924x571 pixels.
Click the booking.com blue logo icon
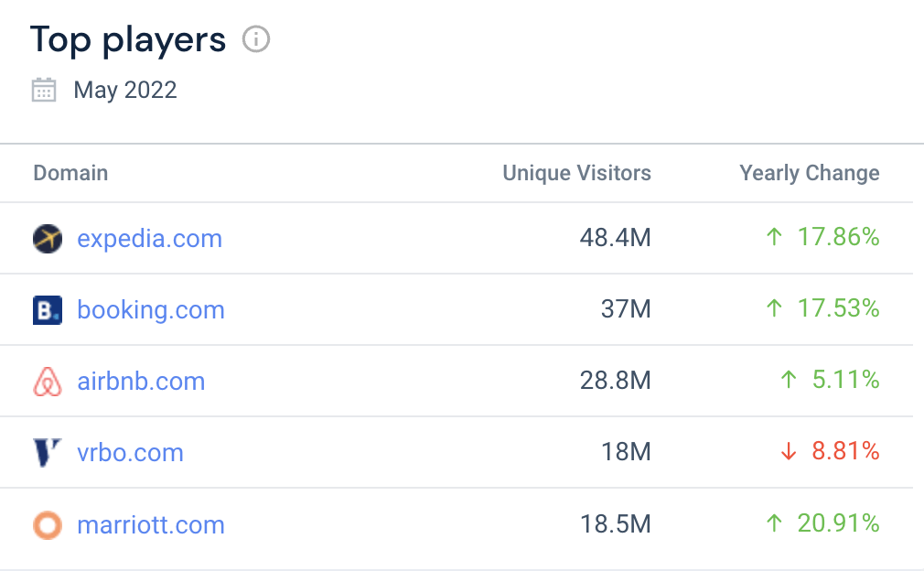[47, 309]
